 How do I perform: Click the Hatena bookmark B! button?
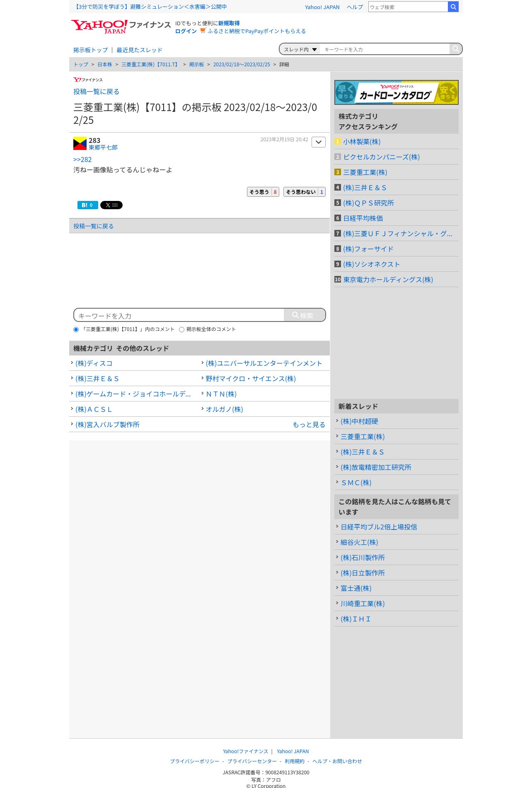point(88,205)
